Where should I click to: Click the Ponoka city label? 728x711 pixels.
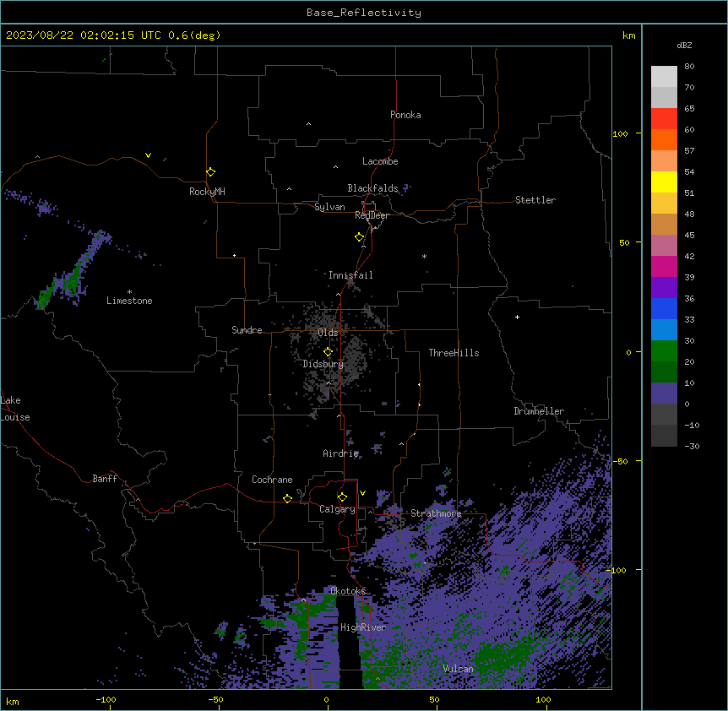click(x=405, y=115)
